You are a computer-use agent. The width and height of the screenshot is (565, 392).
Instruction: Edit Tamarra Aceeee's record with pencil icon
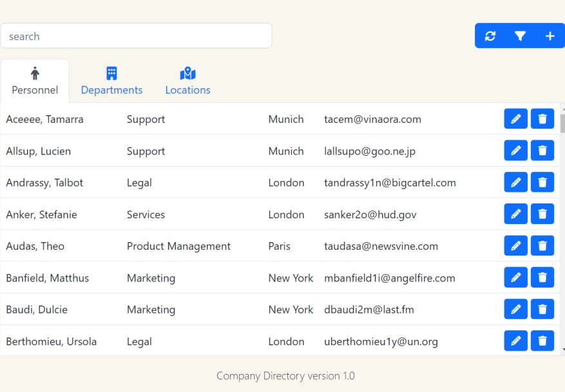[x=515, y=119]
